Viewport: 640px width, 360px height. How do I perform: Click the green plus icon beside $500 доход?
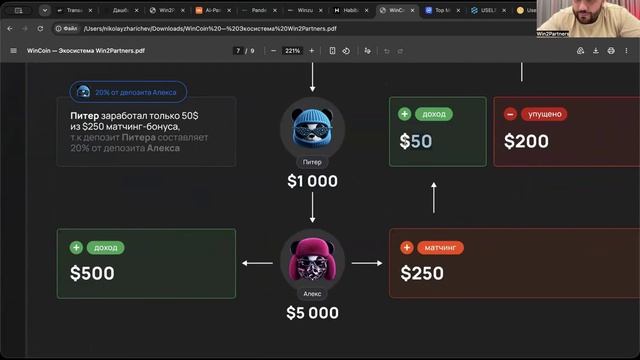76,247
